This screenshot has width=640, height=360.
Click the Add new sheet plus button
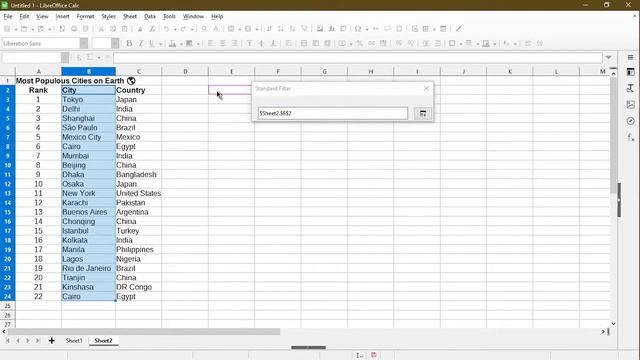coord(51,340)
